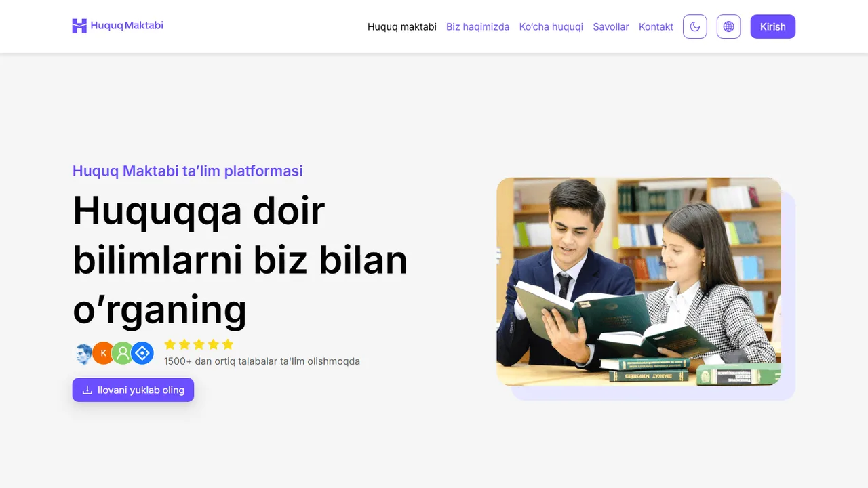Open the Ko'cha huquqi nav link
This screenshot has width=868, height=488.
click(551, 27)
